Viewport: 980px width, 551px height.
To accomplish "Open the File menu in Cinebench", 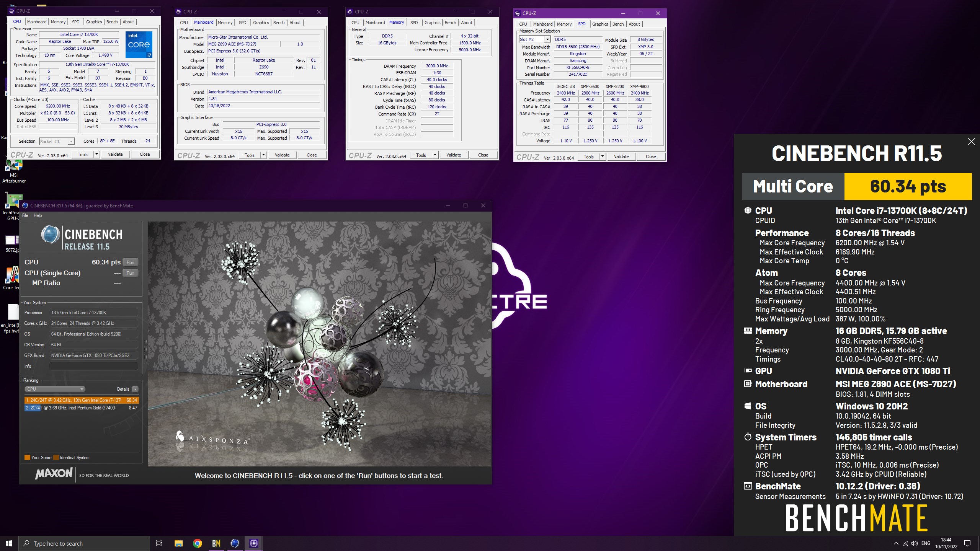I will tap(25, 215).
